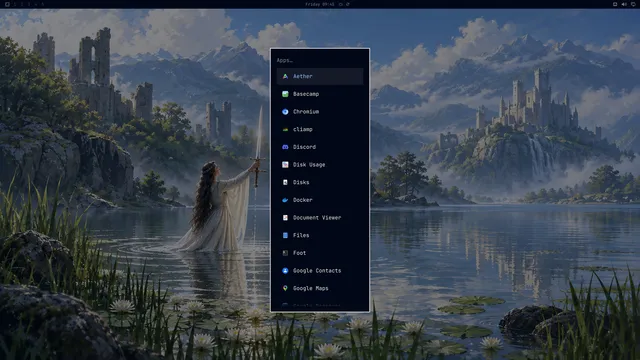Click the Aether app icon
The width and height of the screenshot is (640, 360).
[x=285, y=76]
